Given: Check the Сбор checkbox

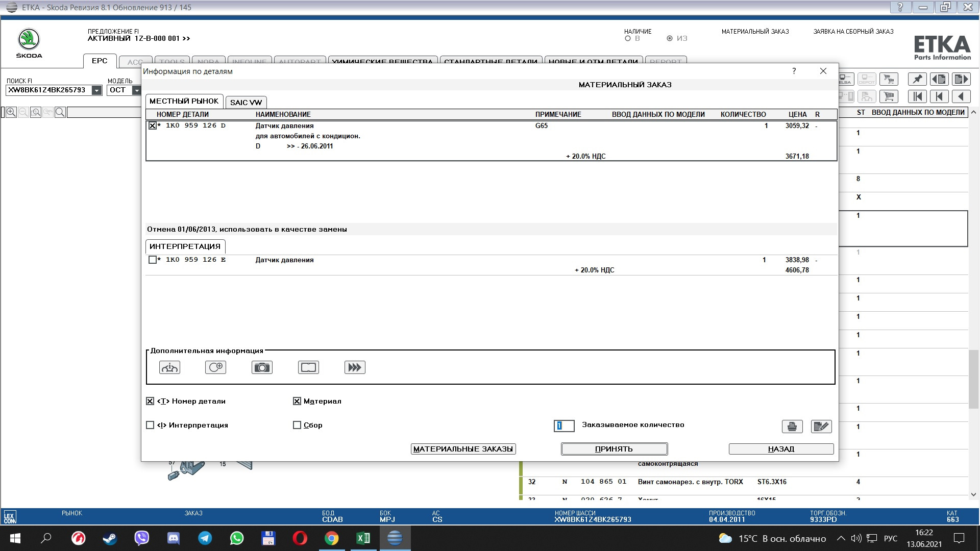Looking at the screenshot, I should pos(297,425).
